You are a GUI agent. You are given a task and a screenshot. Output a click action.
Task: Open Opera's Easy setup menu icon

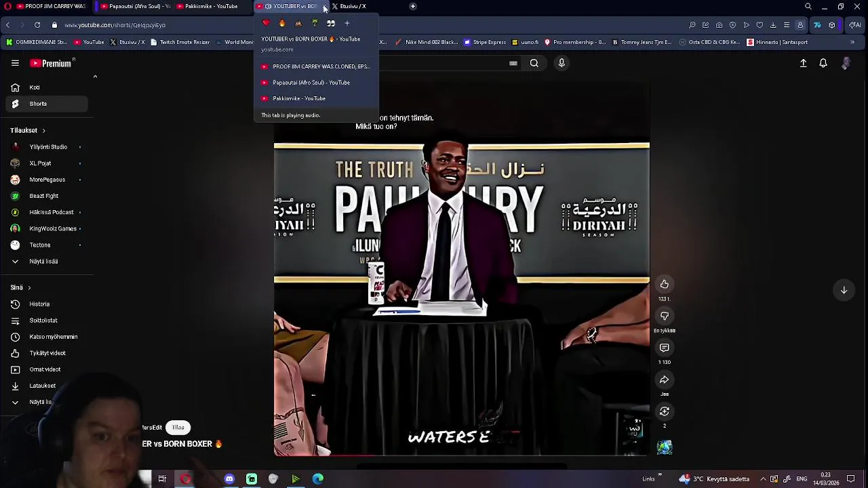point(787,25)
